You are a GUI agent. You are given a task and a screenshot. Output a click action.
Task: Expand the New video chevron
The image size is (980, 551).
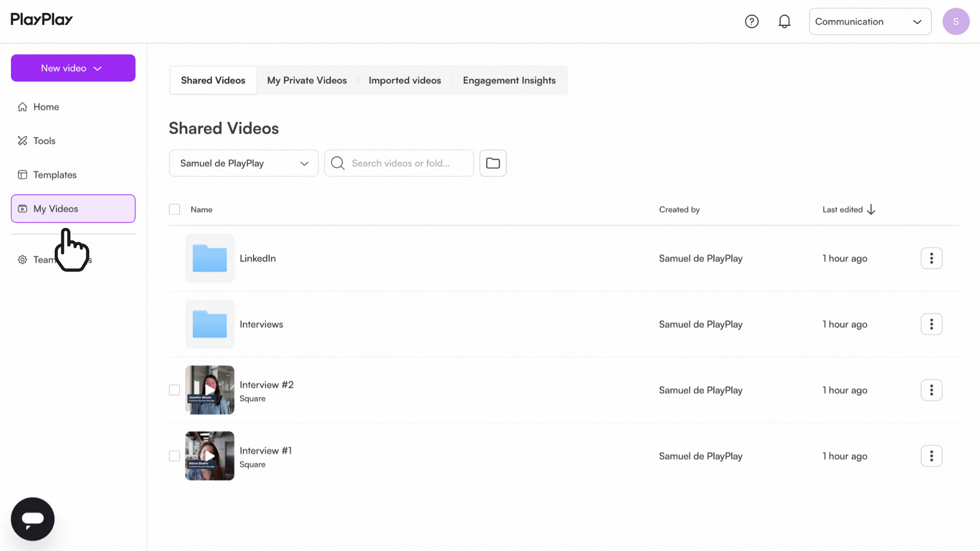point(97,68)
